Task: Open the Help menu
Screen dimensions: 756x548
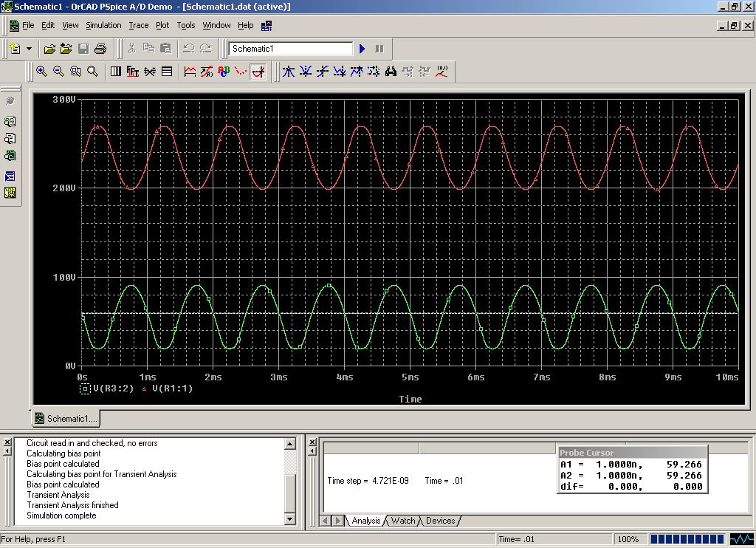Action: click(245, 25)
